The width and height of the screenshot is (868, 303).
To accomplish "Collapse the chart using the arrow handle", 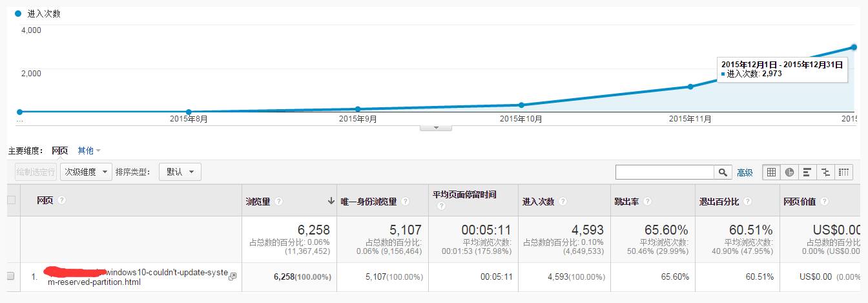I will (436, 128).
